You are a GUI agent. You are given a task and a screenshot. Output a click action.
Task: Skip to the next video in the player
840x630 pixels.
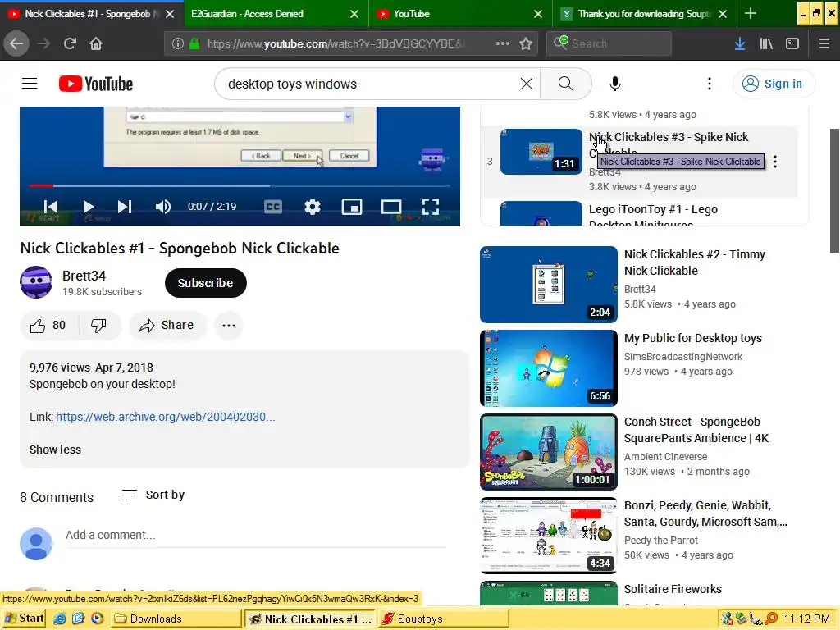(x=125, y=207)
